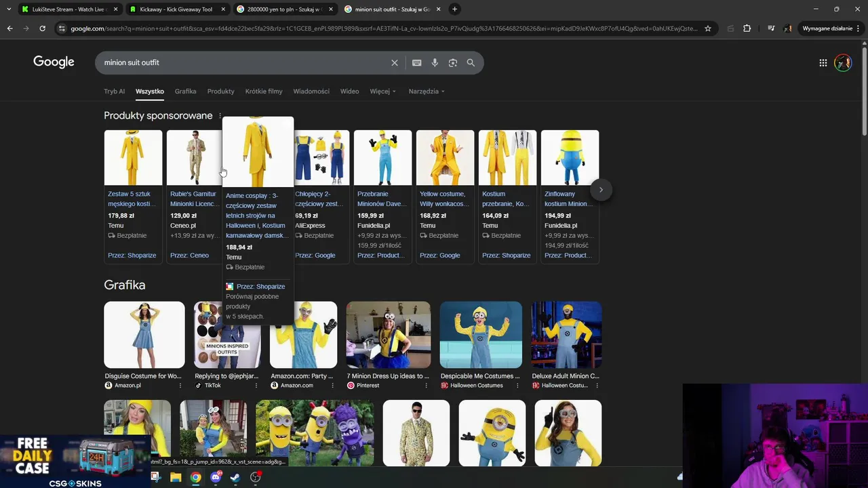Open Rubie's Garnitur Minionki product link

pyautogui.click(x=194, y=199)
